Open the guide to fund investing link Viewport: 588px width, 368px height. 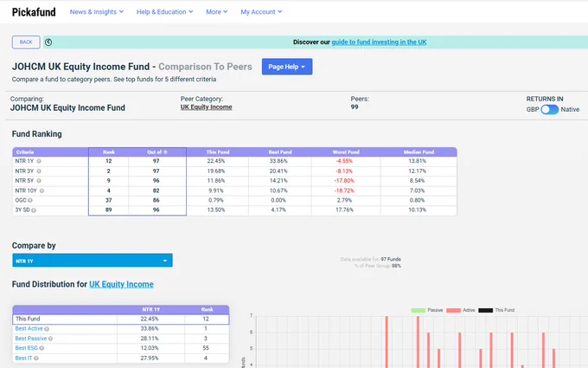pos(379,42)
